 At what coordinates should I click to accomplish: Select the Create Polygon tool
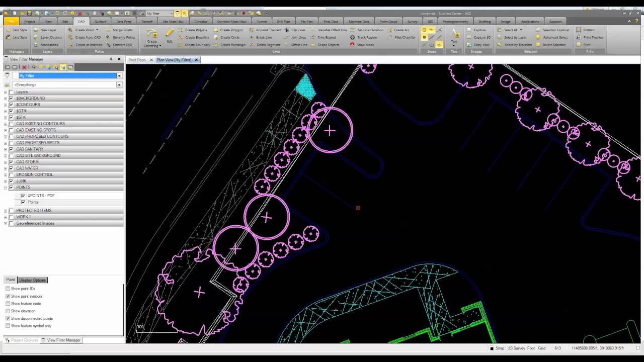click(x=228, y=30)
